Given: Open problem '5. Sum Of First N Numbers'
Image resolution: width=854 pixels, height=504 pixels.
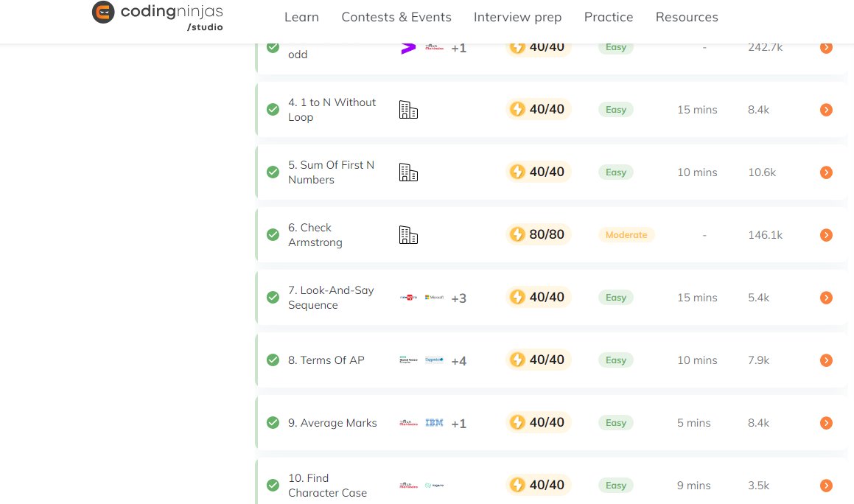Looking at the screenshot, I should [x=331, y=172].
